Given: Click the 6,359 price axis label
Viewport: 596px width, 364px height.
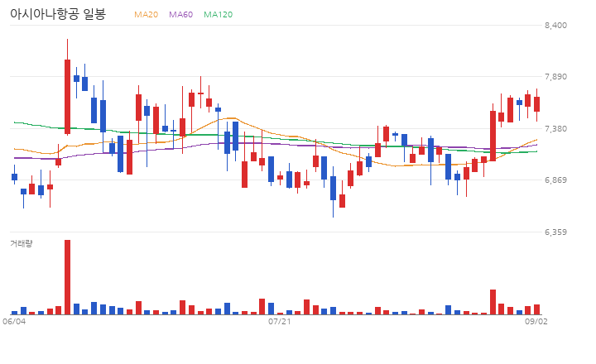Looking at the screenshot, I should pos(555,232).
